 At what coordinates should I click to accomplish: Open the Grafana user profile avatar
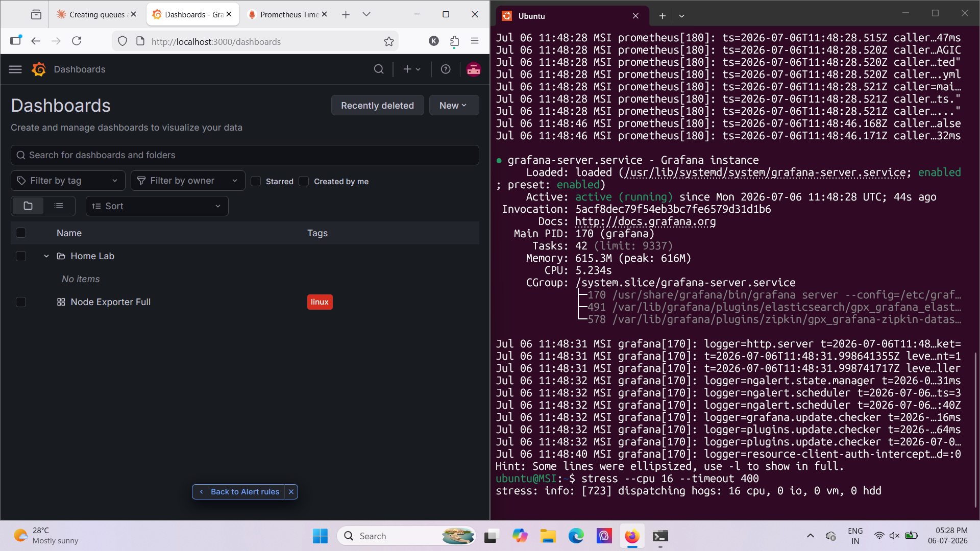474,69
